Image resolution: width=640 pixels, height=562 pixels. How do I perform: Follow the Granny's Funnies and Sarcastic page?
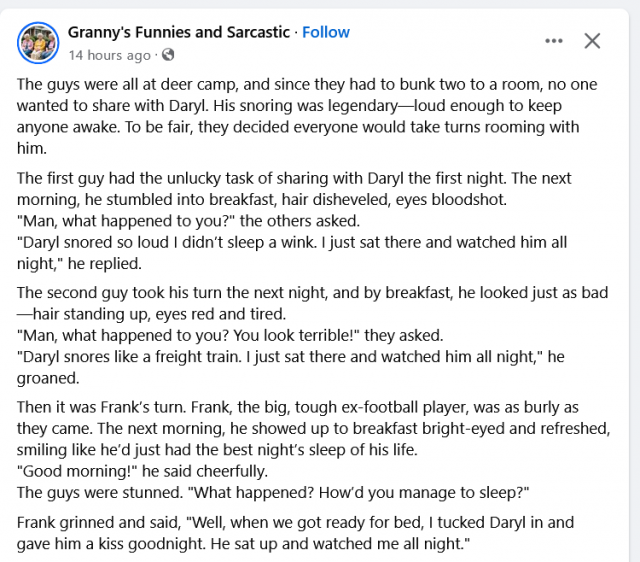pos(326,32)
